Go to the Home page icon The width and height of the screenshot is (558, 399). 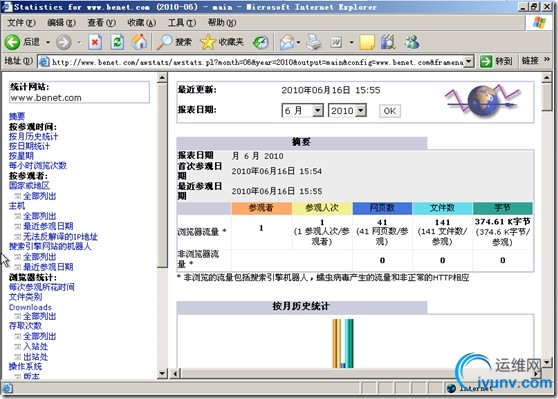click(139, 42)
